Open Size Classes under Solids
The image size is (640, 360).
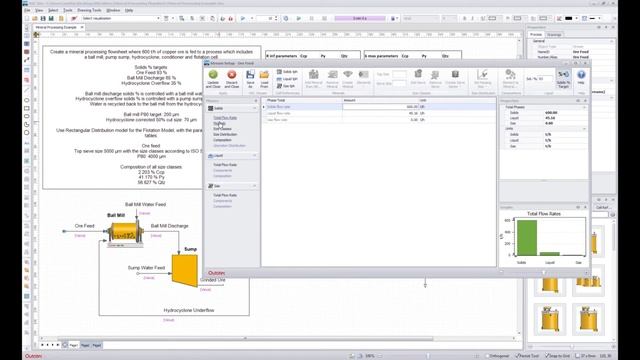pyautogui.click(x=222, y=129)
